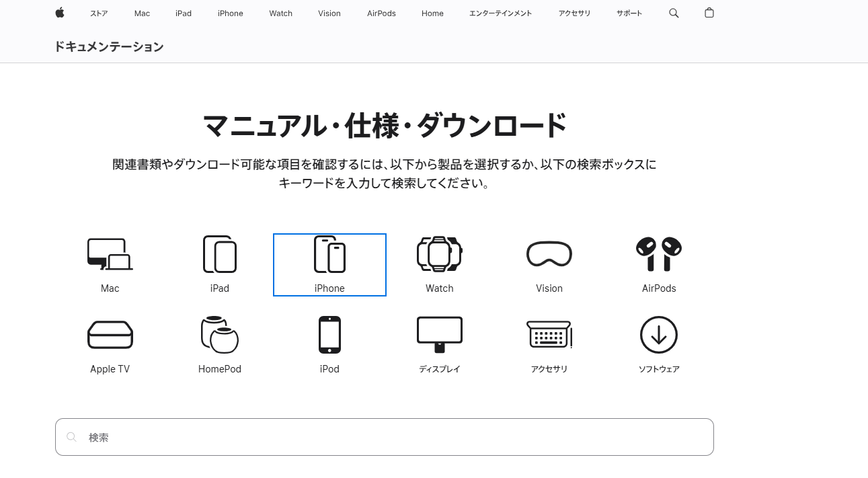Image resolution: width=868 pixels, height=478 pixels.
Task: Open the shopping bag icon
Action: tap(709, 13)
